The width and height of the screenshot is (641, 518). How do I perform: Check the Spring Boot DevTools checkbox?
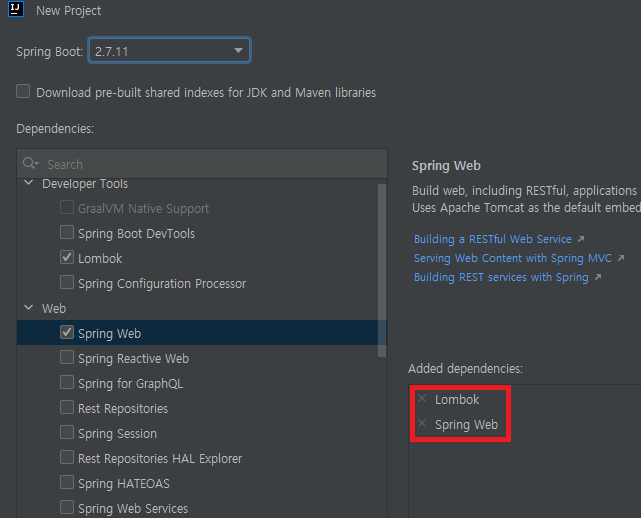pos(67,232)
